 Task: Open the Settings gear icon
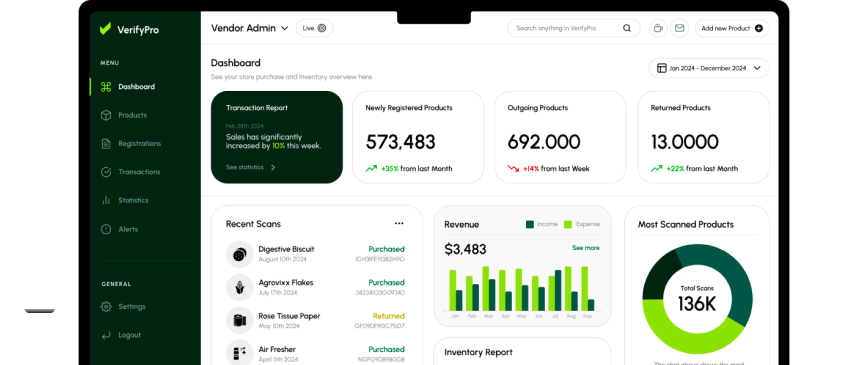[x=106, y=307]
